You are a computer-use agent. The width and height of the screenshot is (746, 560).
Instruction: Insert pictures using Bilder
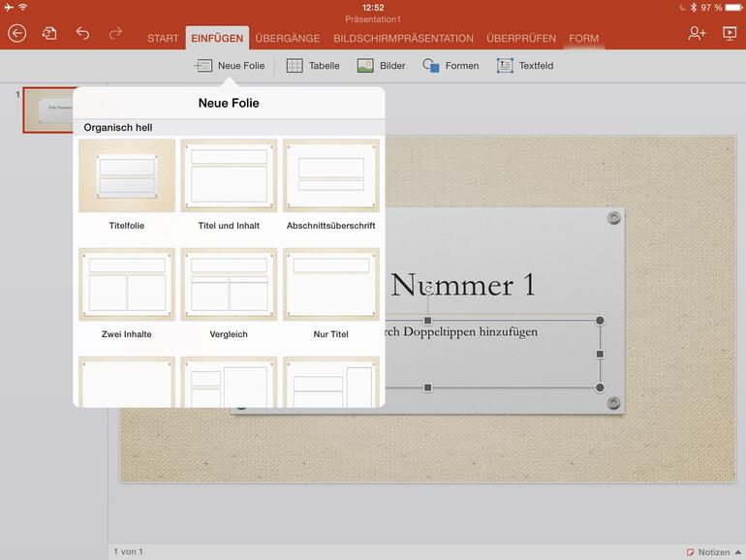pos(381,66)
